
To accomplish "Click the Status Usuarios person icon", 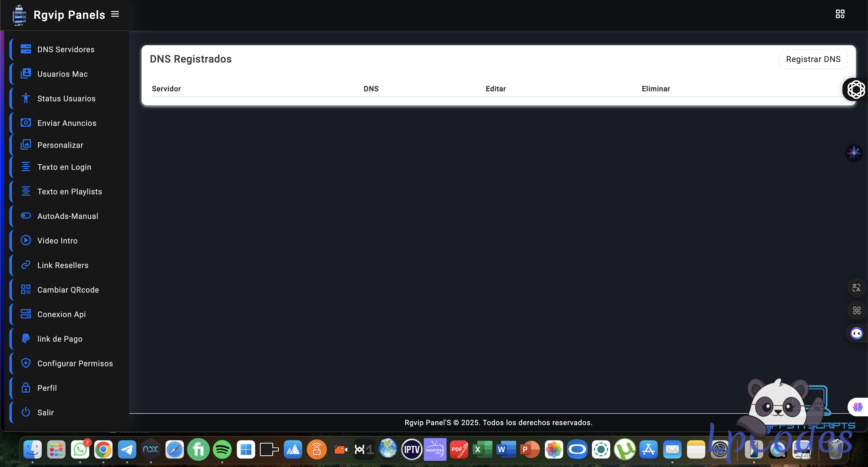I will (26, 98).
